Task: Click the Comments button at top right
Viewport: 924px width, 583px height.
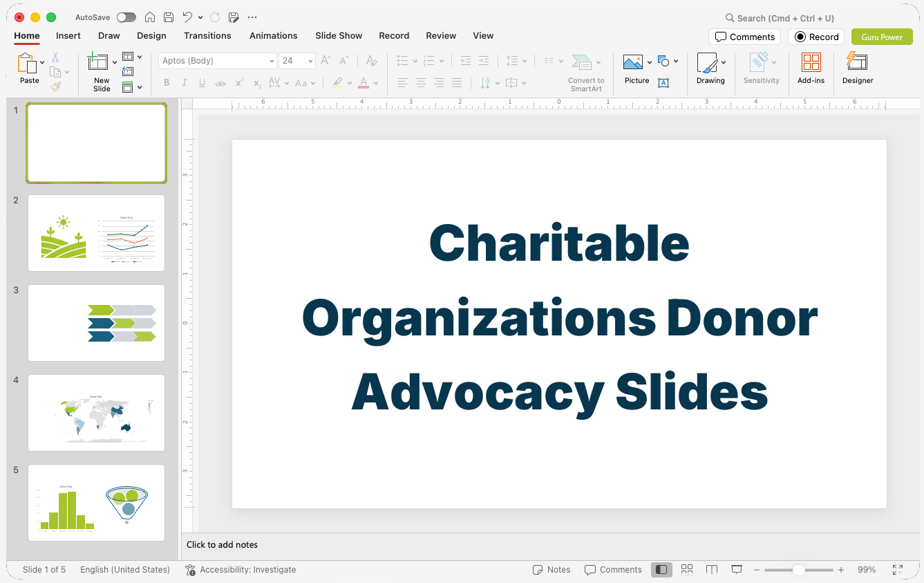Action: [x=744, y=37]
